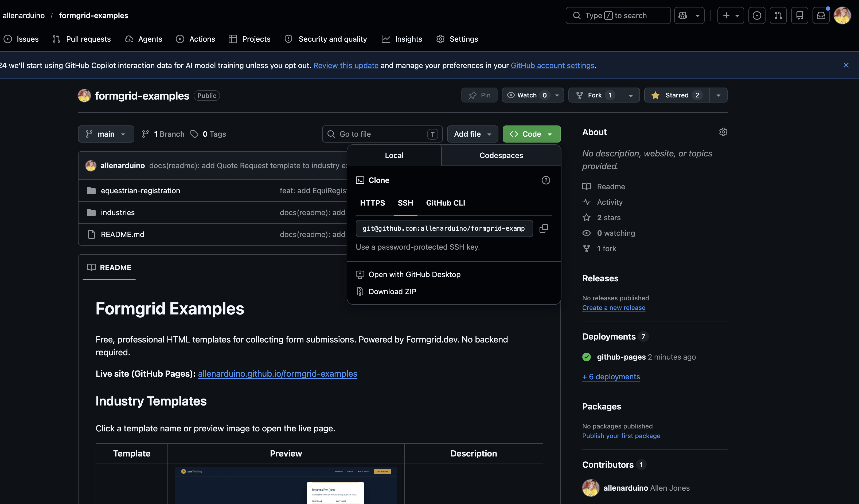This screenshot has width=859, height=504.
Task: Copy the SSH clone URL to clipboard
Action: [544, 228]
